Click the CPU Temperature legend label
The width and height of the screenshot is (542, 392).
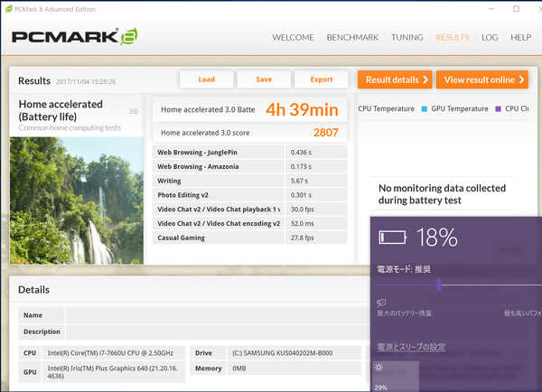click(x=386, y=109)
